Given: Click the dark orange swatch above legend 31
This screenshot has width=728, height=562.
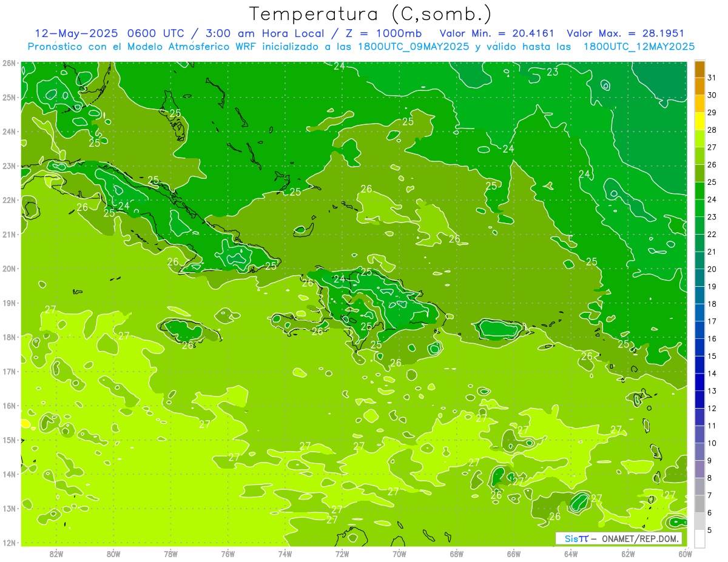Looking at the screenshot, I should (699, 69).
